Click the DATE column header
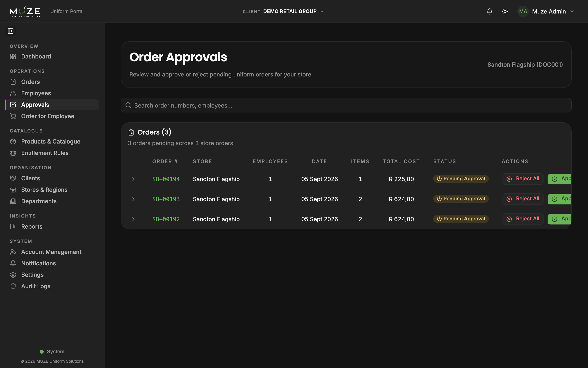 pyautogui.click(x=319, y=161)
